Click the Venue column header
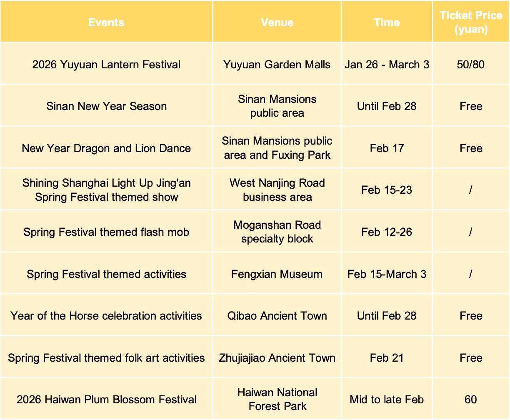The width and height of the screenshot is (510, 420). click(277, 22)
